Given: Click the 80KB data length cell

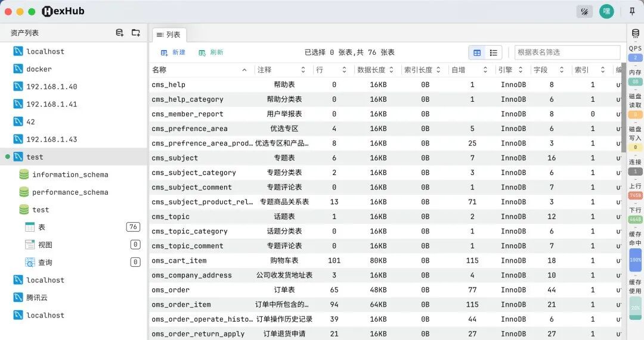Looking at the screenshot, I should tap(378, 260).
